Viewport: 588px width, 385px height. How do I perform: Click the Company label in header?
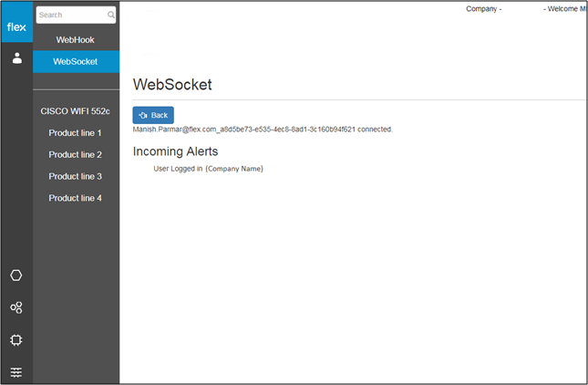(x=484, y=8)
